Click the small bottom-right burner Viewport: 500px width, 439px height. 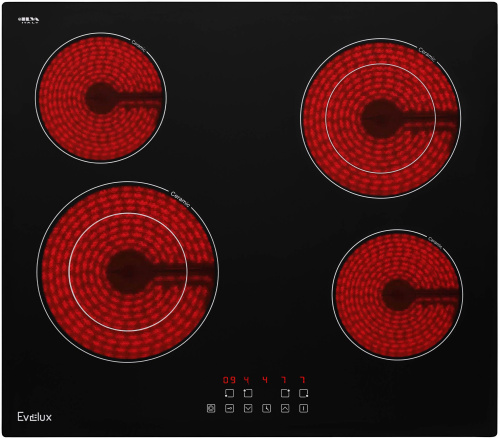pos(397,295)
